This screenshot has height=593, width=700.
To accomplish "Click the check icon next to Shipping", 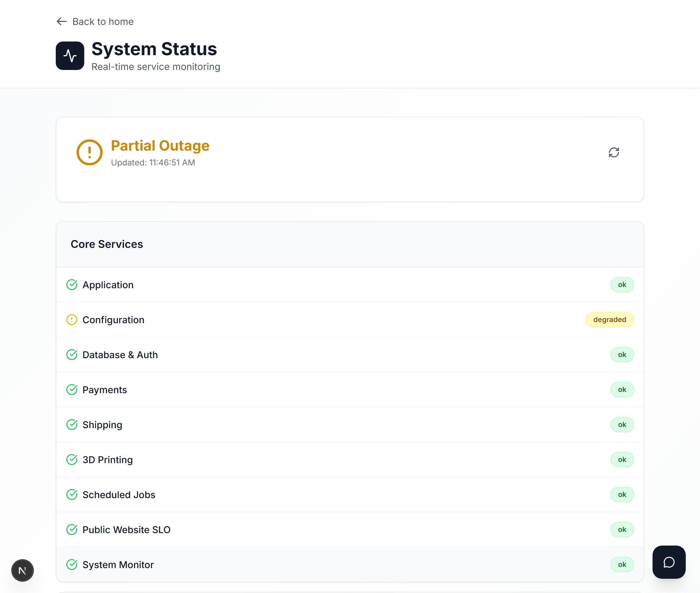I will 72,425.
